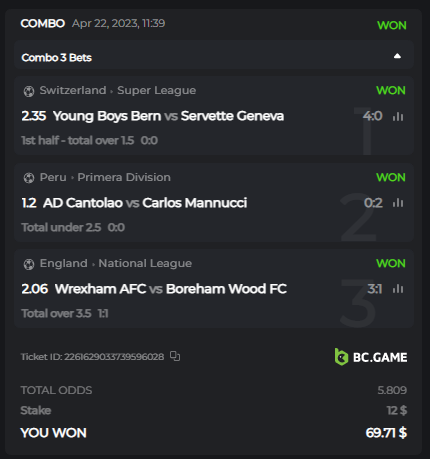Open stats icon for AD Cantolao match
430x459 pixels.
pyautogui.click(x=398, y=203)
